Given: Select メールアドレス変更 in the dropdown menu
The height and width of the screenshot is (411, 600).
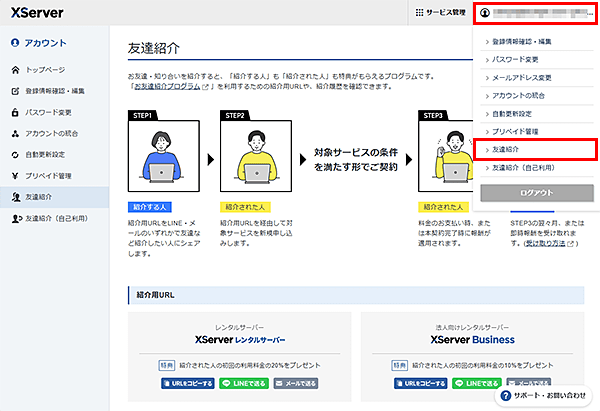Looking at the screenshot, I should 522,78.
